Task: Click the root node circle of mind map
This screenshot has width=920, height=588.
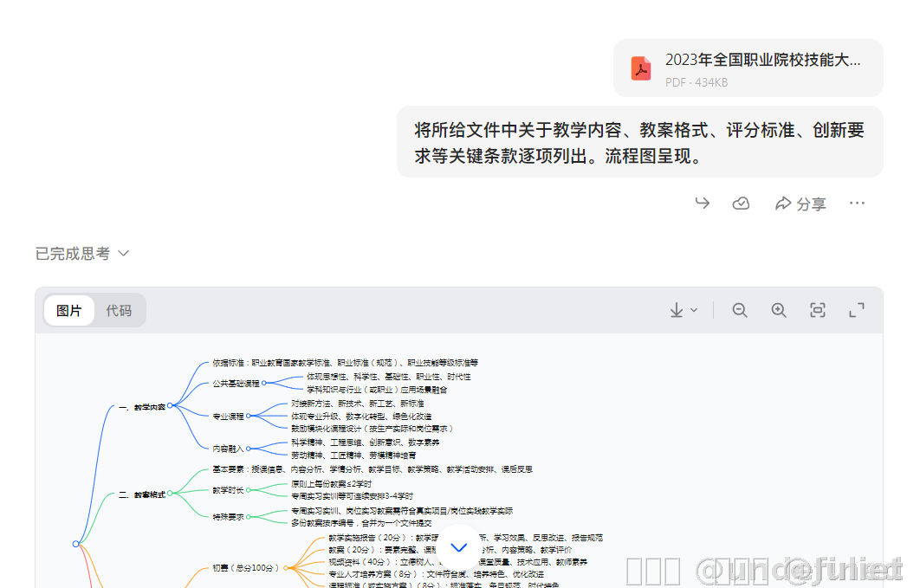Action: point(75,544)
